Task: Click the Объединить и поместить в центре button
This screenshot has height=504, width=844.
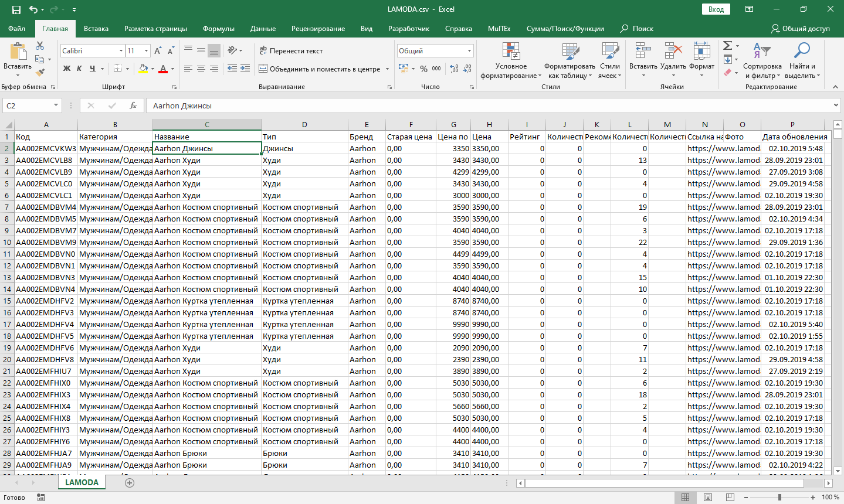Action: (x=320, y=69)
